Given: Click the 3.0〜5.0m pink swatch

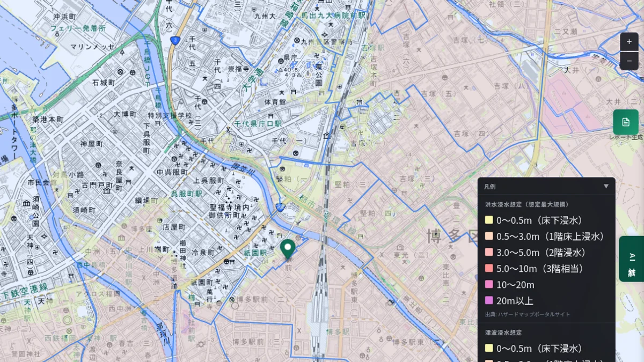Looking at the screenshot, I should pos(489,252).
